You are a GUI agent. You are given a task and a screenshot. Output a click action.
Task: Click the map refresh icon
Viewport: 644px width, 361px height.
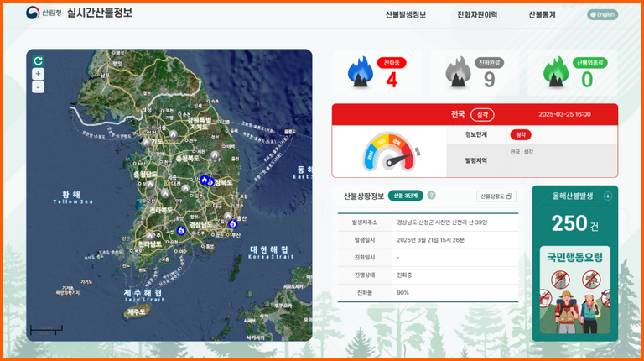(x=39, y=60)
